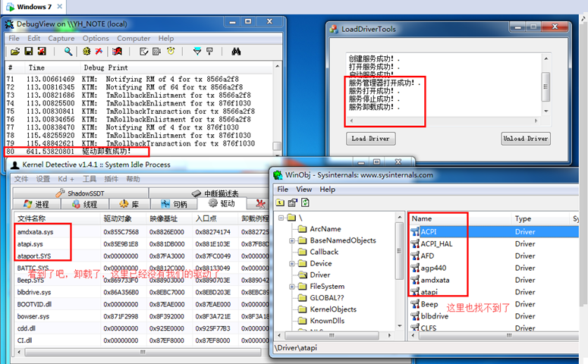Image resolution: width=588 pixels, height=364 pixels.
Task: Select DebugView line 80 驱动卸载成功
Action: click(139, 152)
